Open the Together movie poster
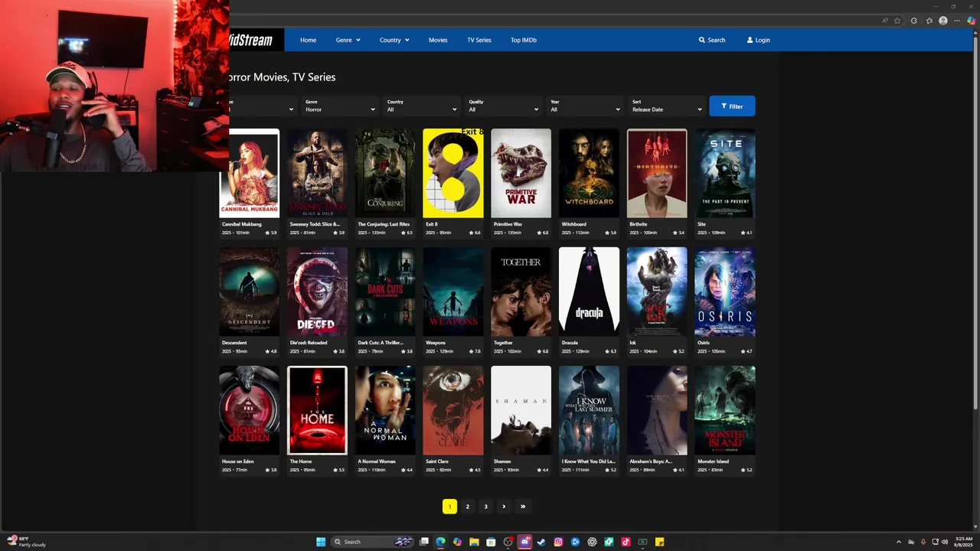 point(521,292)
